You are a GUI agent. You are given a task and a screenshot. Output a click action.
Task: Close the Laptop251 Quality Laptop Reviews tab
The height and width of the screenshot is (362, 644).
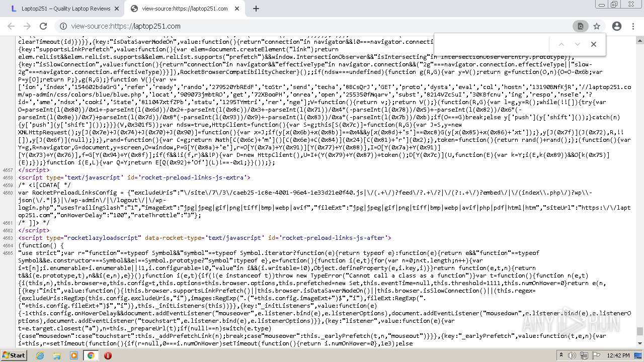pyautogui.click(x=117, y=9)
